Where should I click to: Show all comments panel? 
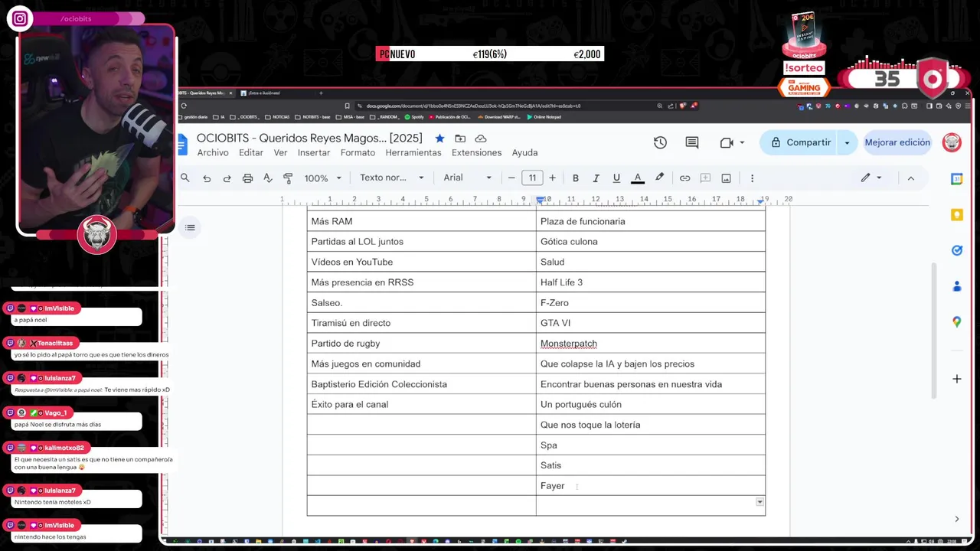(x=692, y=142)
